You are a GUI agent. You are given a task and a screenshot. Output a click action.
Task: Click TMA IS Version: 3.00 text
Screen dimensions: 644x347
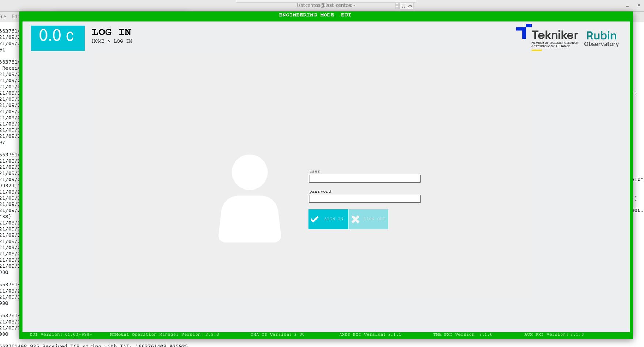(277, 335)
